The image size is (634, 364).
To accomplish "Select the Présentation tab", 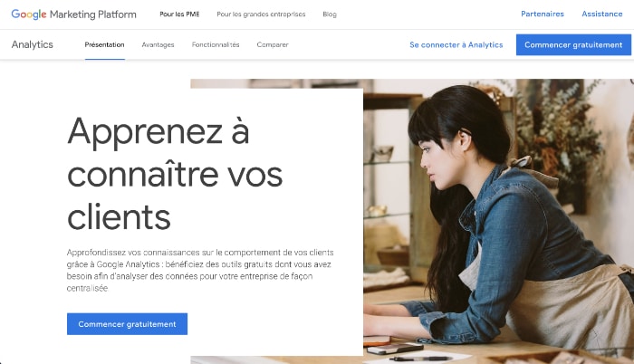I will pyautogui.click(x=104, y=44).
